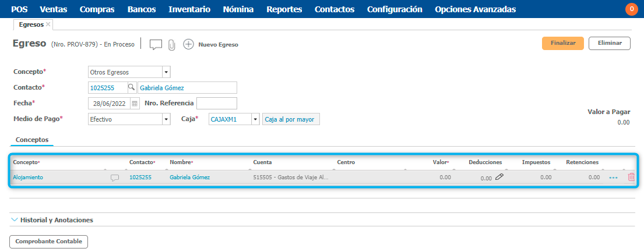Click the pencil icon to edit Deducciones
Screen dimensions: 644x252
(499, 178)
